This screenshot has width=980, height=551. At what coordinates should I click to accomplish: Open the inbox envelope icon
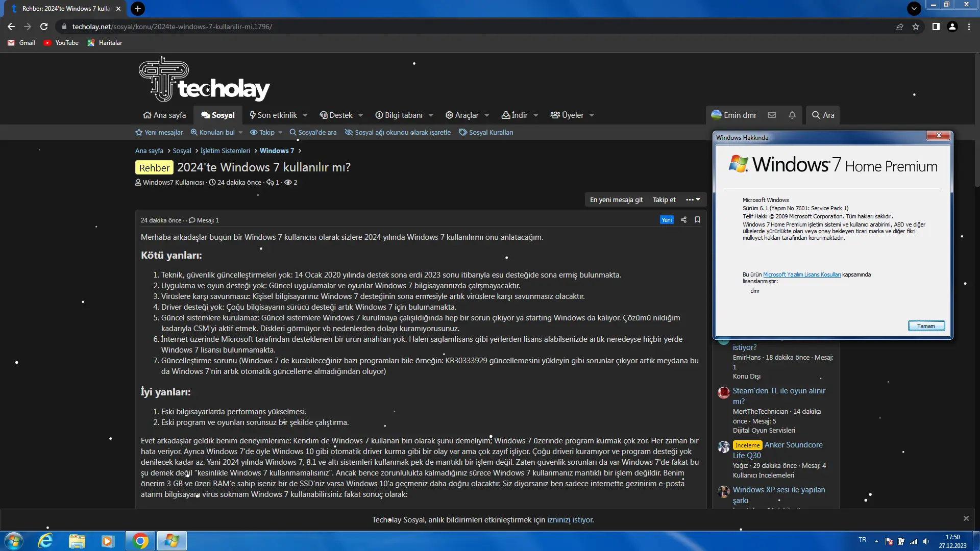tap(772, 115)
